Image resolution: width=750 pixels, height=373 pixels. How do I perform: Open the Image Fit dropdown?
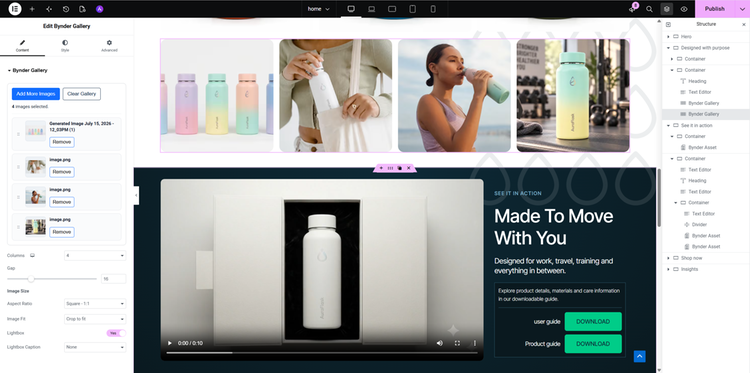(95, 319)
